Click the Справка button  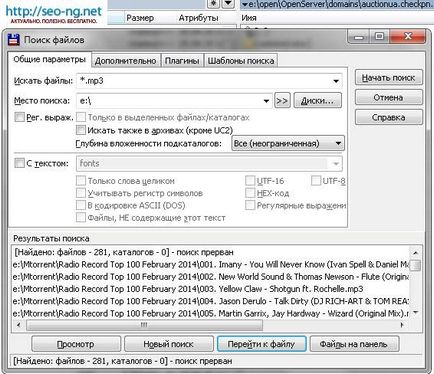coord(389,117)
